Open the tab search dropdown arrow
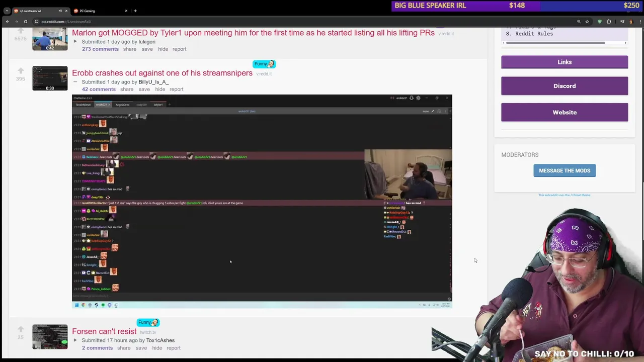Image resolution: width=644 pixels, height=362 pixels. pos(7,11)
